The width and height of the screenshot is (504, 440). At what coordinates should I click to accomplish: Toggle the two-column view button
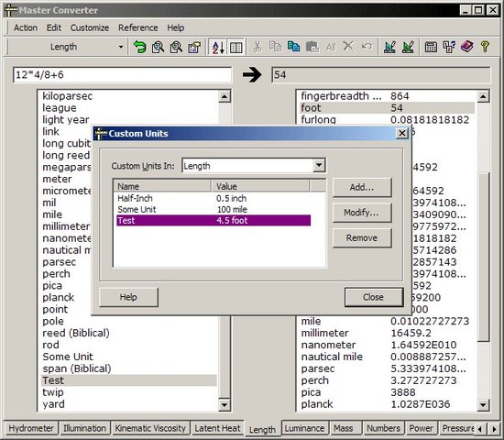236,47
